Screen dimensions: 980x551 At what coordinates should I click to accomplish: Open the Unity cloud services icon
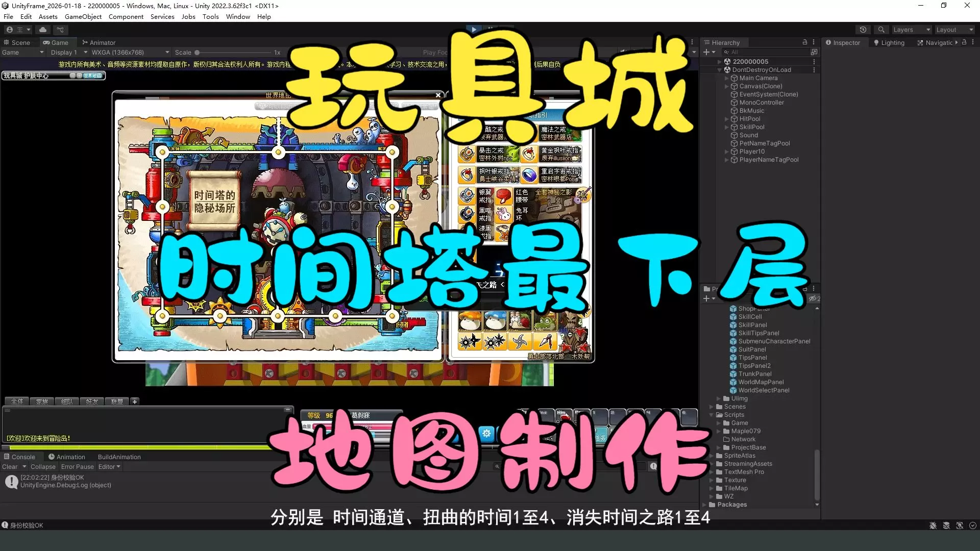(x=43, y=30)
